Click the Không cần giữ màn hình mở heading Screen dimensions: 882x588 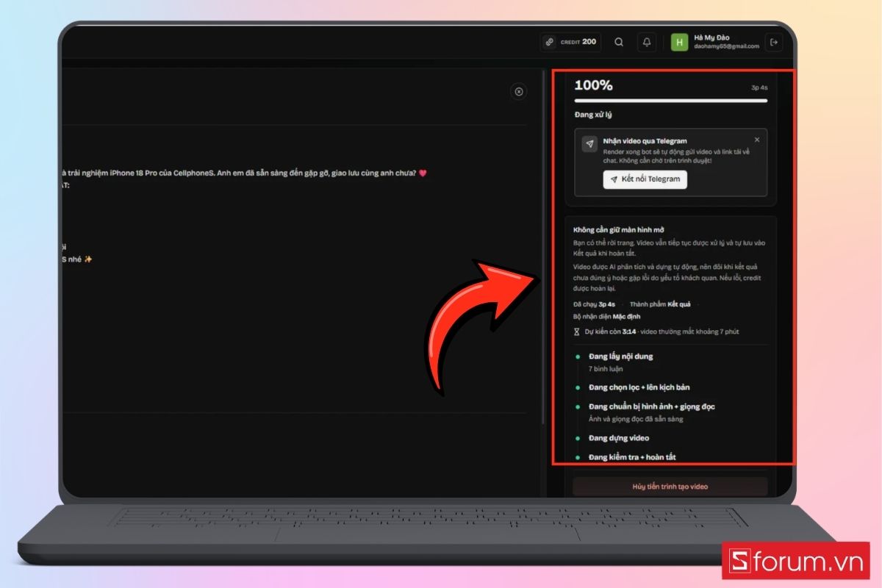pos(619,230)
